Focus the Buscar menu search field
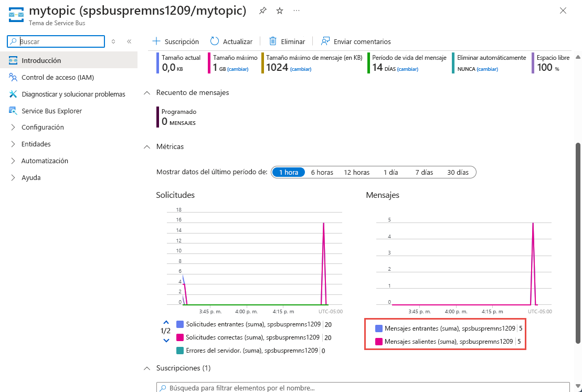This screenshot has height=392, width=582. [x=56, y=41]
